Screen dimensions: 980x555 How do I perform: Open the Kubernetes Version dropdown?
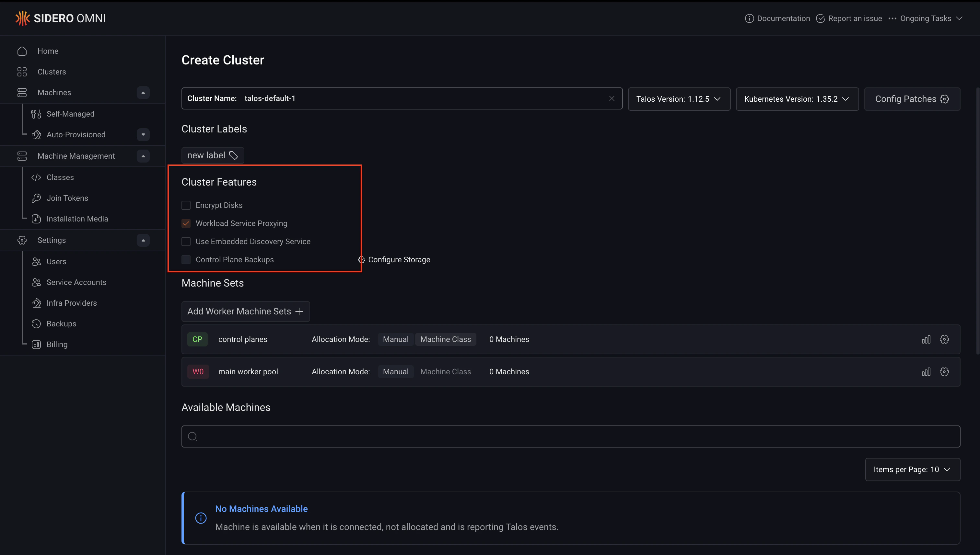pyautogui.click(x=797, y=99)
